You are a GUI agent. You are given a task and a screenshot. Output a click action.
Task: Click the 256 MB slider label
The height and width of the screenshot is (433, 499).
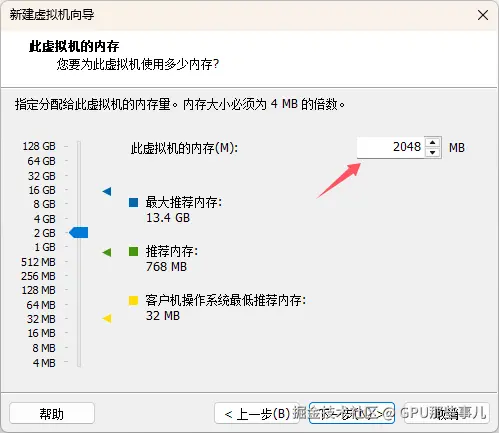[x=38, y=276]
